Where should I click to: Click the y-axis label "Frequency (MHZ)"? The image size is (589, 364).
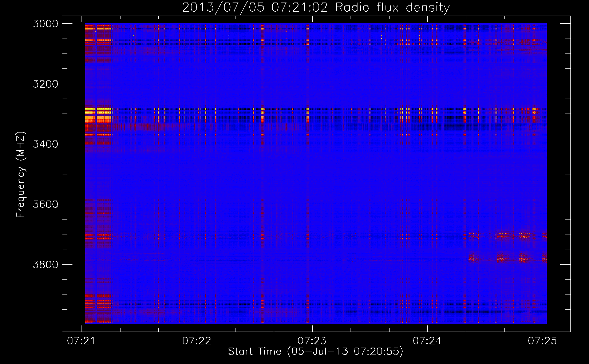pos(21,175)
